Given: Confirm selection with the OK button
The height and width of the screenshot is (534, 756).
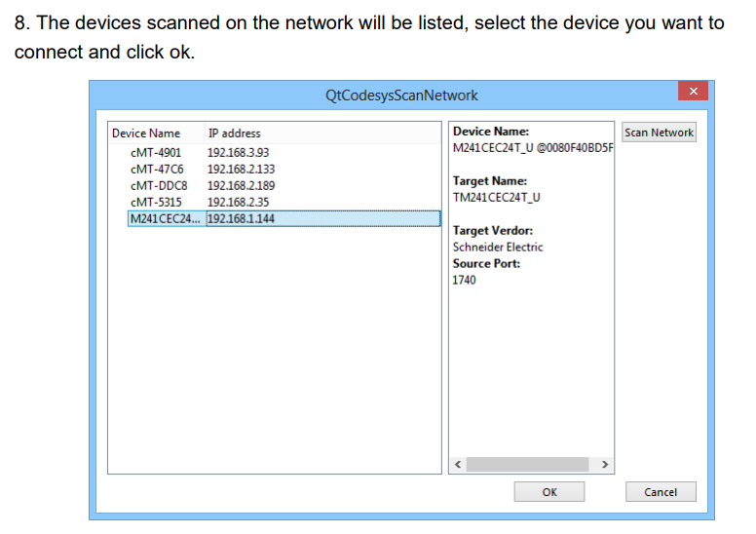Looking at the screenshot, I should tap(549, 492).
